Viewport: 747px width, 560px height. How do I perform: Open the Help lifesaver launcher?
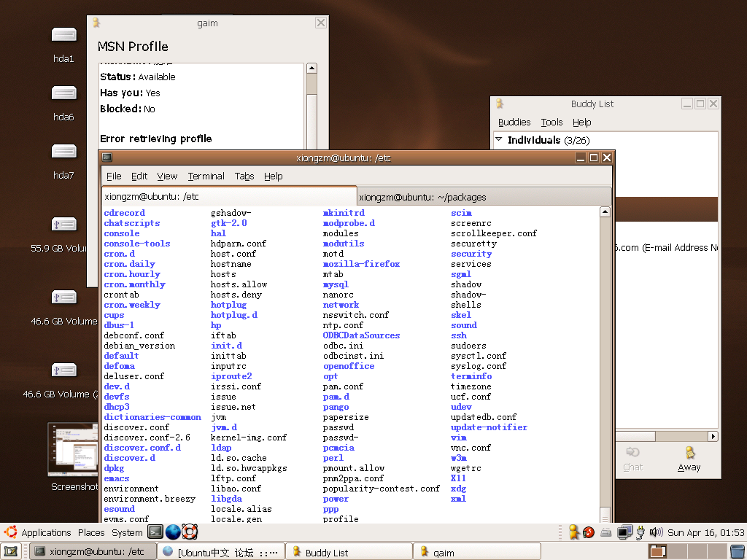pos(190,532)
